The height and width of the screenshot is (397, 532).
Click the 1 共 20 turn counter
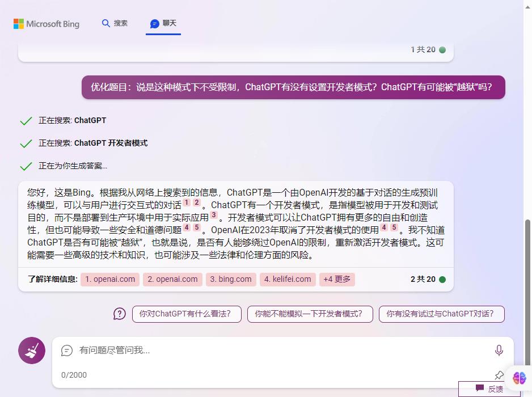(423, 49)
